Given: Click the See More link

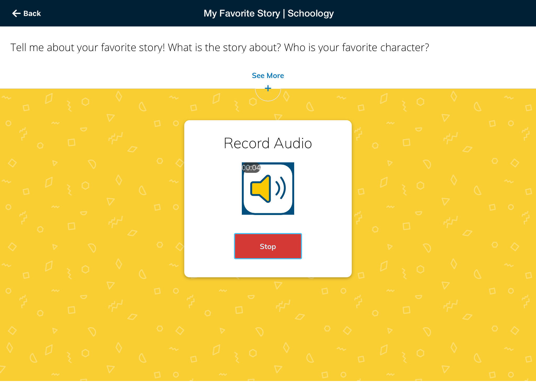Looking at the screenshot, I should 268,76.
